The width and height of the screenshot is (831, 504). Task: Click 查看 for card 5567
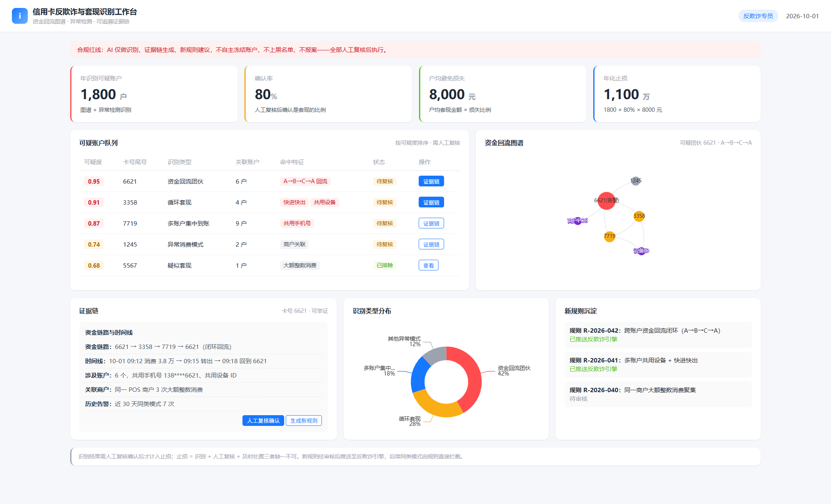point(428,265)
